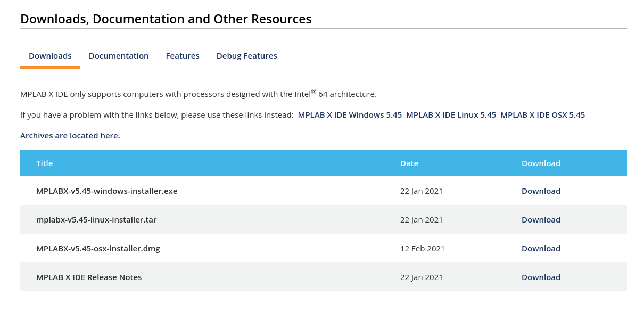Switch to the Documentation tab
This screenshot has height=312, width=644.
coord(119,55)
